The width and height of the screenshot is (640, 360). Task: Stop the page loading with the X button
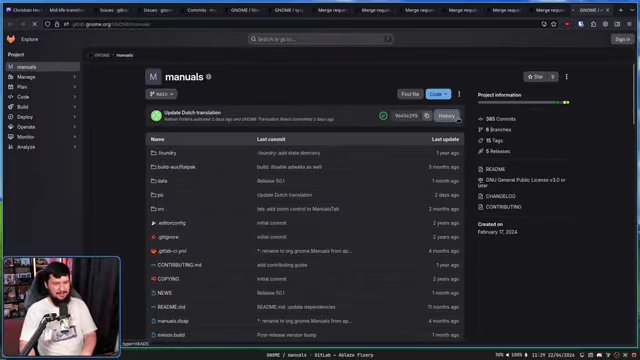(35, 24)
